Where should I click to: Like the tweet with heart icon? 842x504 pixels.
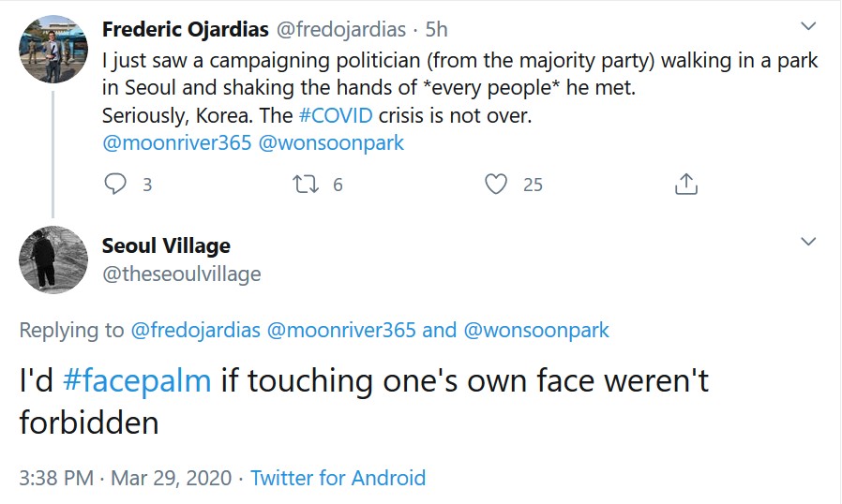point(496,185)
